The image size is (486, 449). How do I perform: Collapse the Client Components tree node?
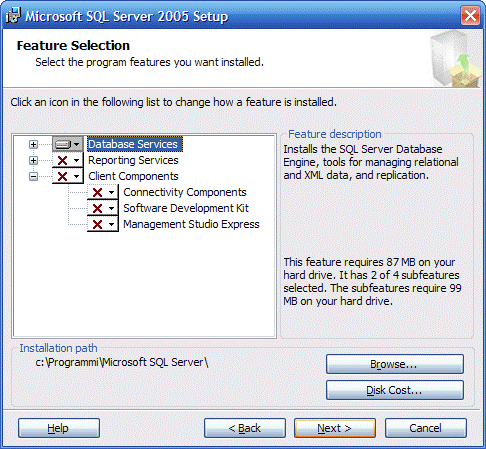tap(33, 176)
